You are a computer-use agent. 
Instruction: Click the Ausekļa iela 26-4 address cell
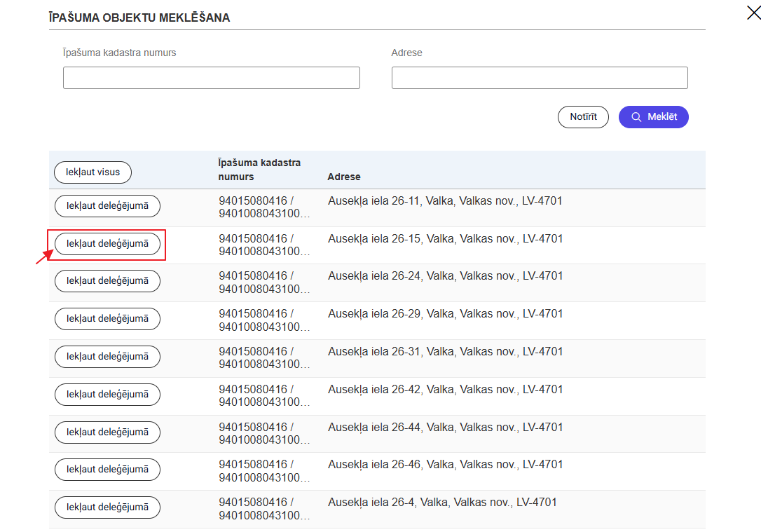(x=442, y=503)
